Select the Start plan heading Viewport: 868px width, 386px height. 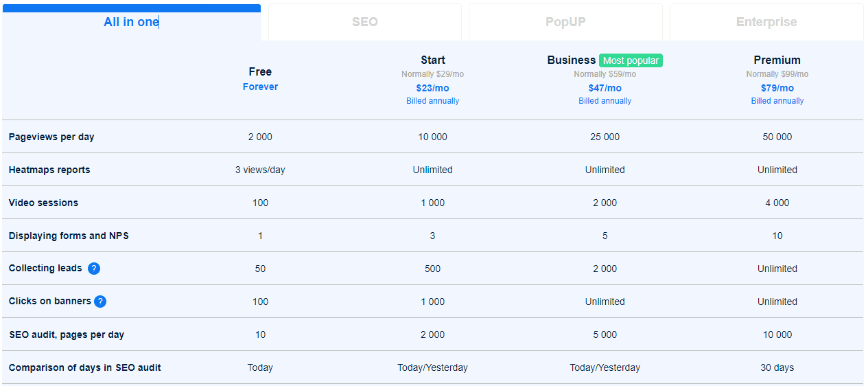click(x=432, y=60)
